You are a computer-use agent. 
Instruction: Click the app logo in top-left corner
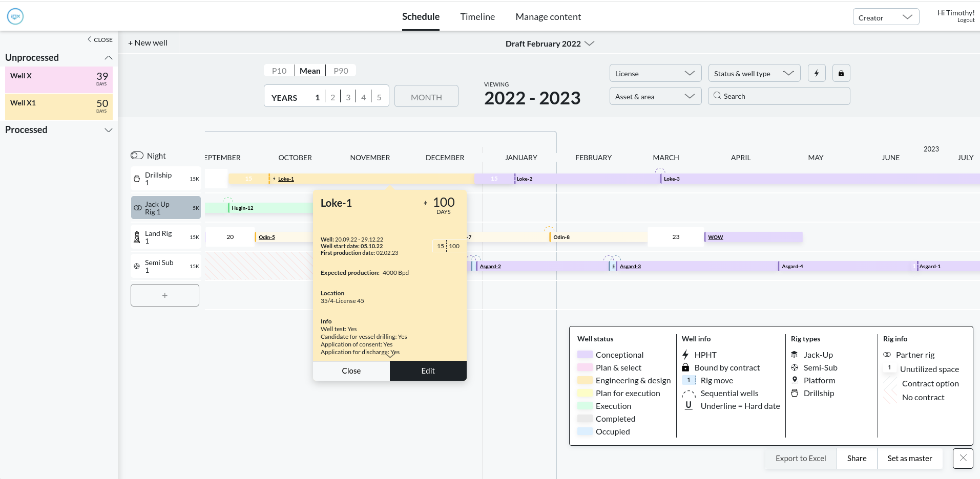pyautogui.click(x=15, y=16)
